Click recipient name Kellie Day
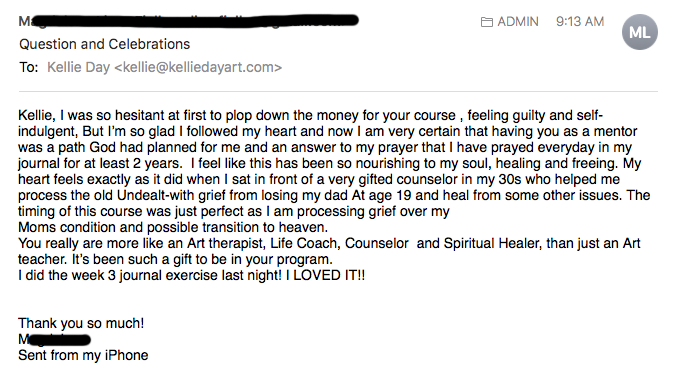This screenshot has width=677, height=375. click(78, 67)
